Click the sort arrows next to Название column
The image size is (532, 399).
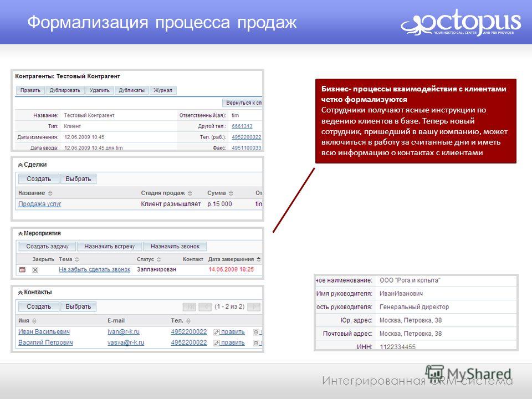tap(50, 193)
